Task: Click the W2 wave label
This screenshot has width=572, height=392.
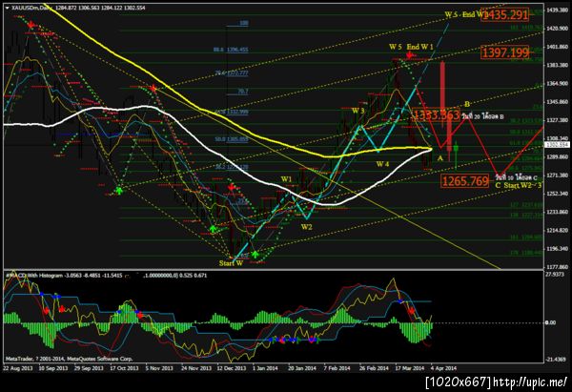Action: point(306,227)
